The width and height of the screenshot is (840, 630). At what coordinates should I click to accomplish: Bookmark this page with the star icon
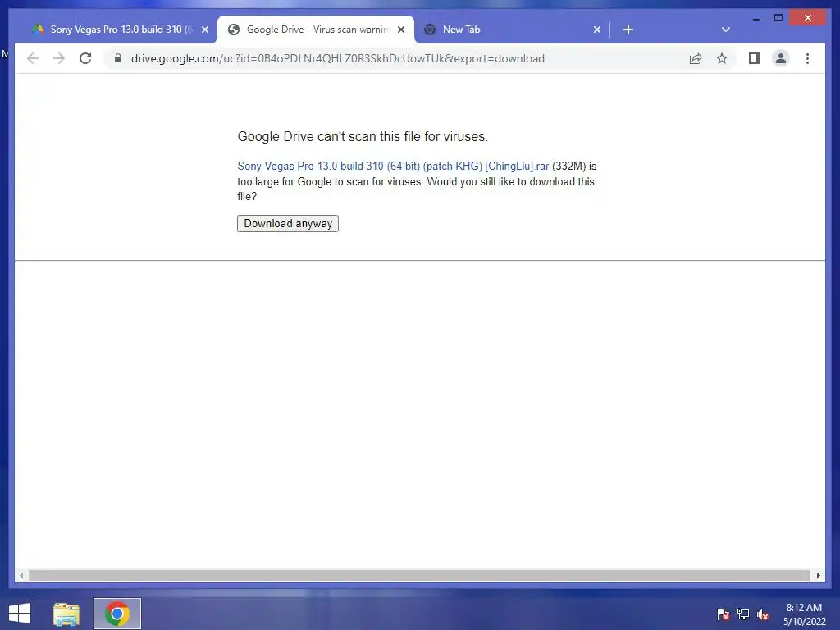722,58
